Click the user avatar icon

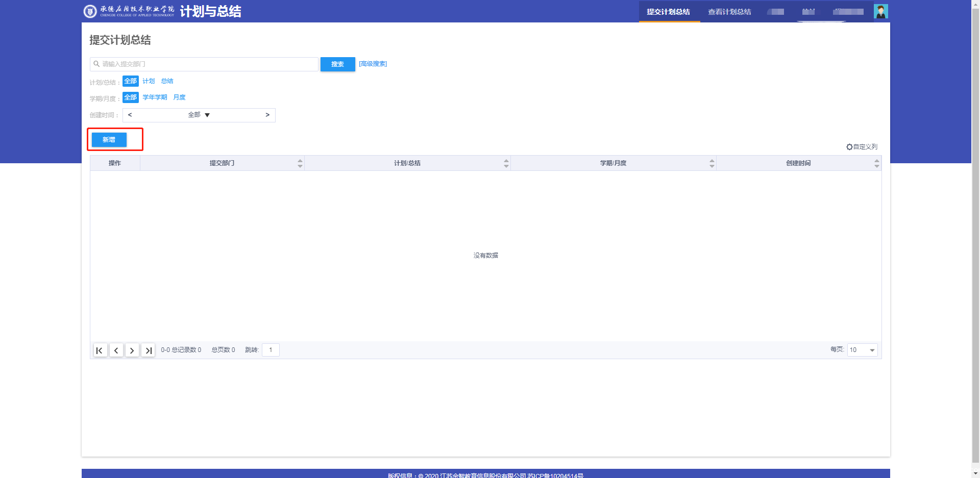pos(880,11)
